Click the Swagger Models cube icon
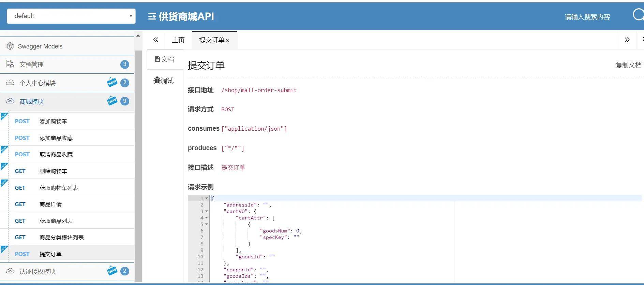Screen dimensions: 644x285 tap(10, 46)
